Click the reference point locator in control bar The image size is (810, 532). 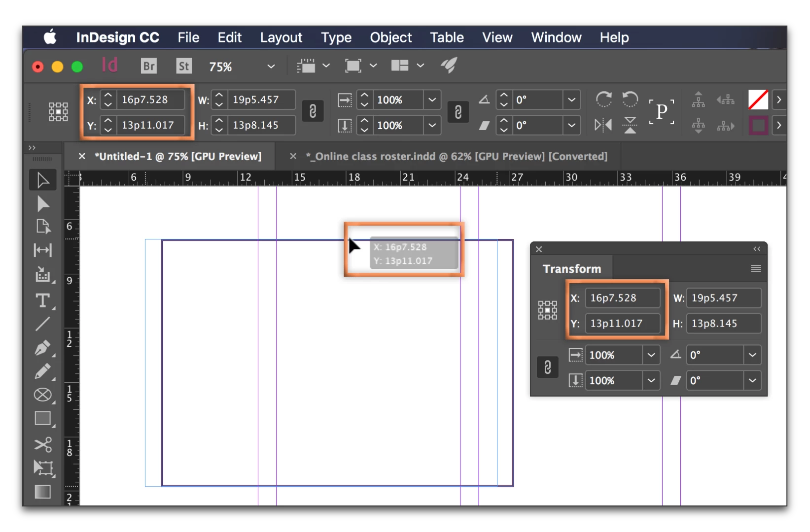click(x=58, y=112)
